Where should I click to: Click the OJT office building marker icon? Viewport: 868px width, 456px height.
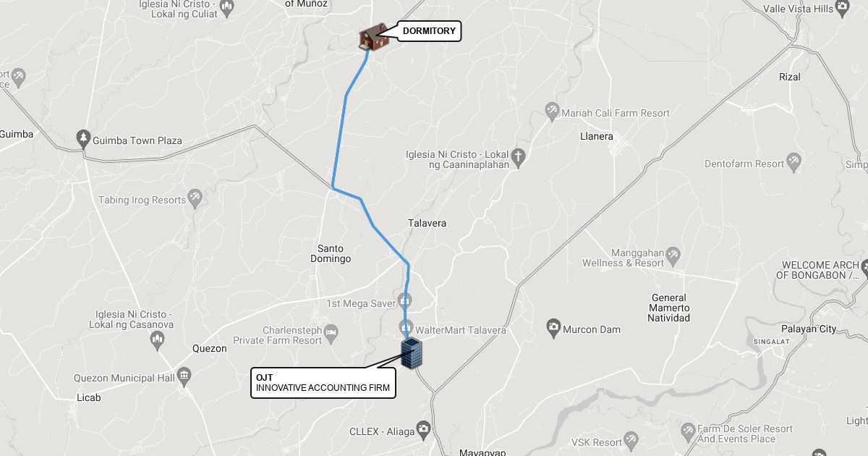[412, 353]
